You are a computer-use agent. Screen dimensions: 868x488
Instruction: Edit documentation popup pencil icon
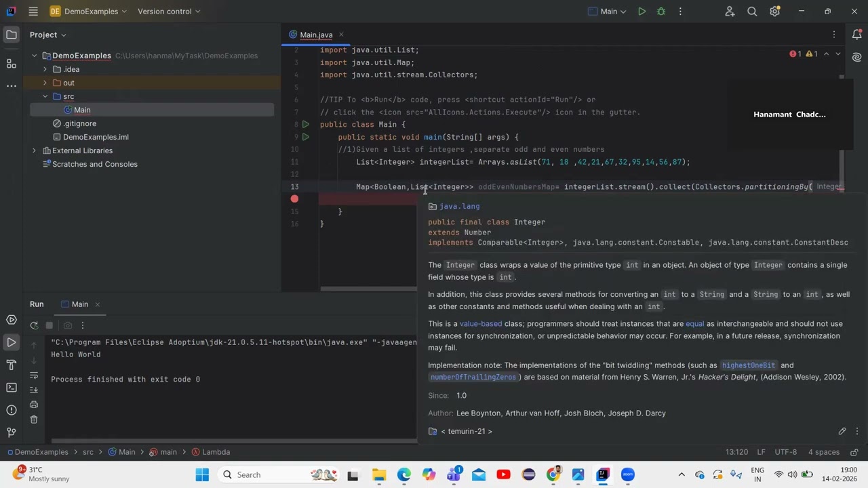(x=842, y=431)
